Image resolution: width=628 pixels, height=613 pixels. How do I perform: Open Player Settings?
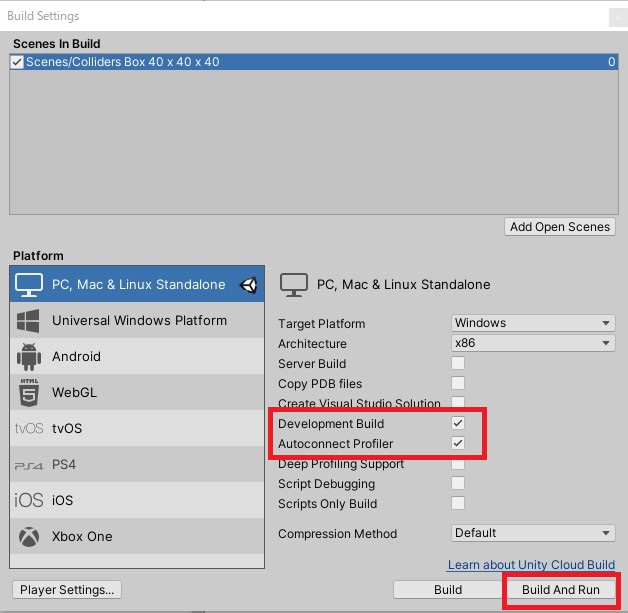point(67,590)
